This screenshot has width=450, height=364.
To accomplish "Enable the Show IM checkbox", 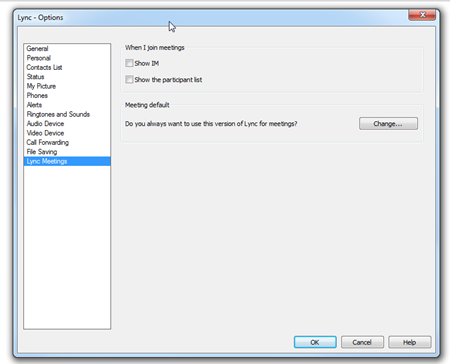I will tap(129, 63).
